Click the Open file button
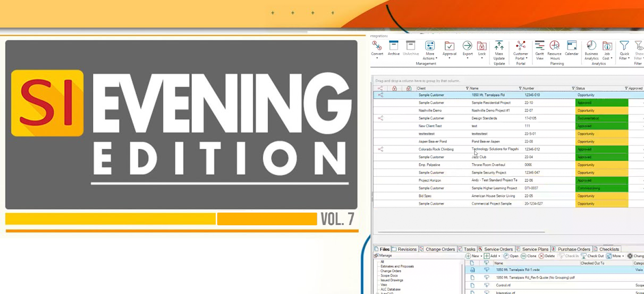This screenshot has width=644, height=294. (x=511, y=256)
